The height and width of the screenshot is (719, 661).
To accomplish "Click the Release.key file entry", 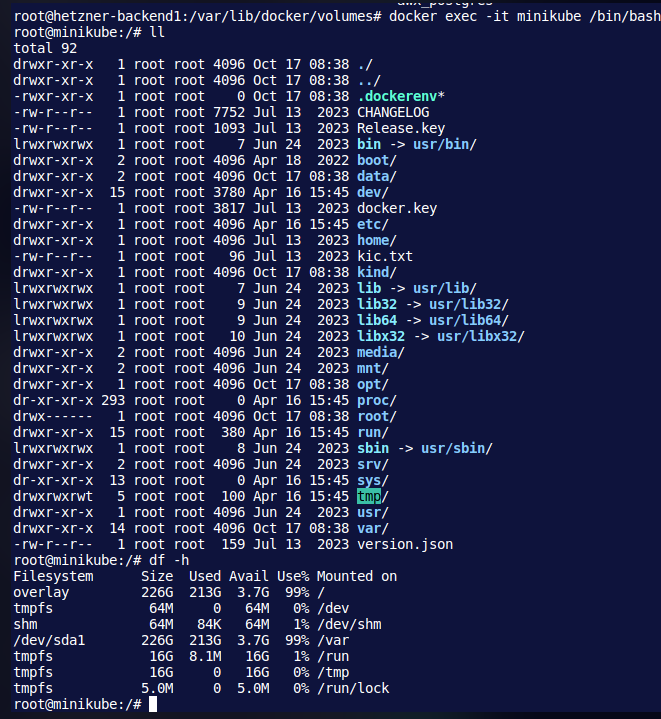I will click(401, 128).
